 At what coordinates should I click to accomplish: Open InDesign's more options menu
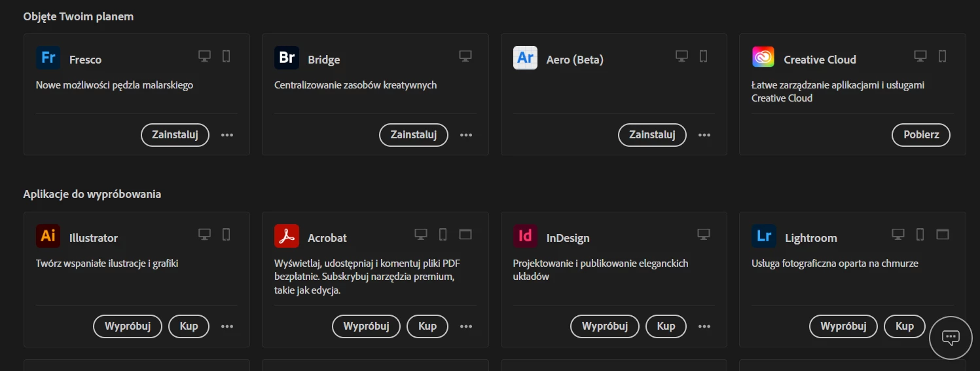tap(704, 326)
